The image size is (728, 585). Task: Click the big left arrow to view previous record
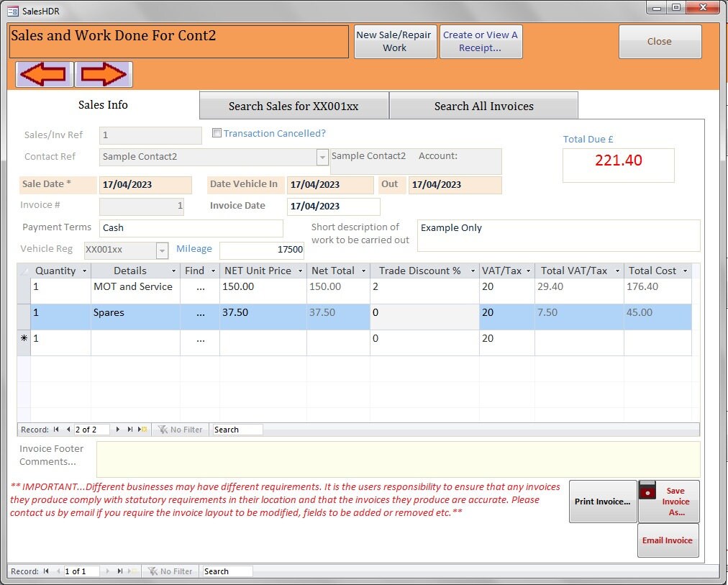click(x=44, y=74)
